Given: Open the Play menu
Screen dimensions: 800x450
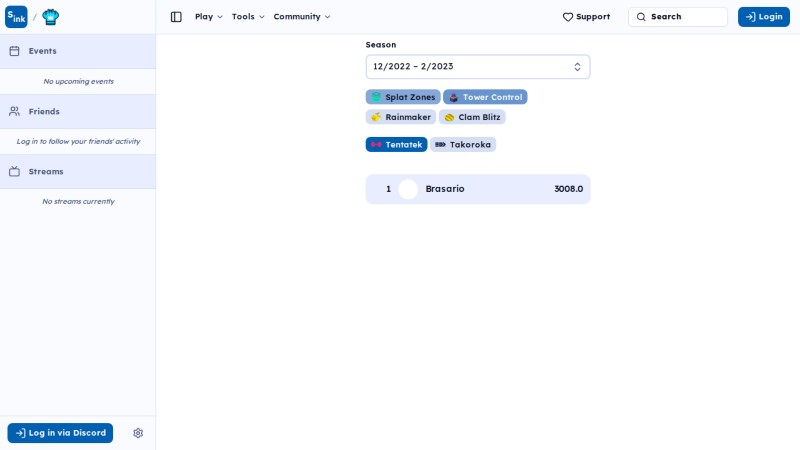Looking at the screenshot, I should [x=209, y=17].
